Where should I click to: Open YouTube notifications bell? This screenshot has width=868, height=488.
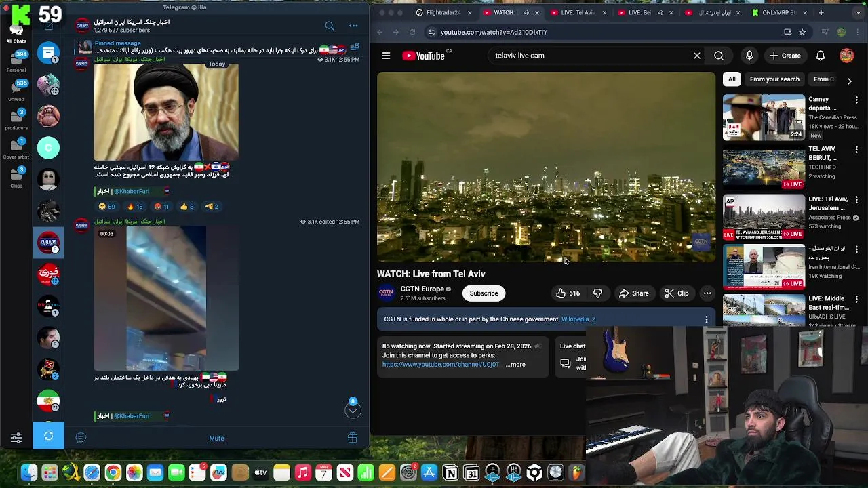[x=821, y=56]
